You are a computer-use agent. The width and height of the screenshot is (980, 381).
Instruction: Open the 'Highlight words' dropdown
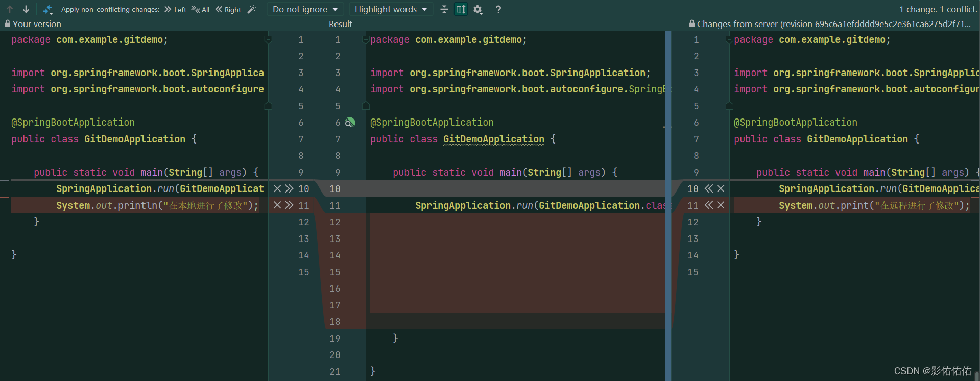(391, 9)
